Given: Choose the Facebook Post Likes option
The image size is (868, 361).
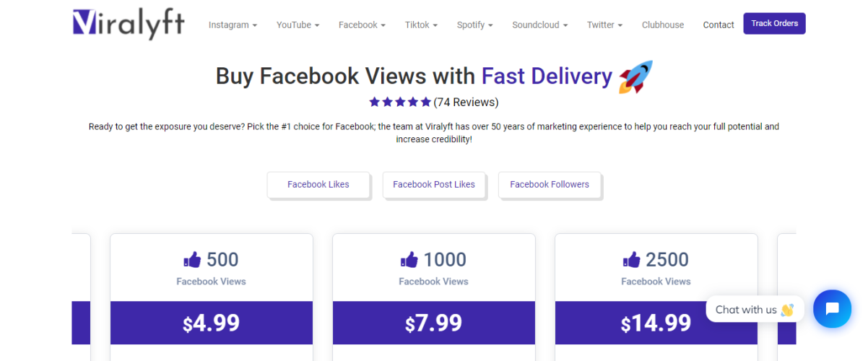Looking at the screenshot, I should pos(434,184).
